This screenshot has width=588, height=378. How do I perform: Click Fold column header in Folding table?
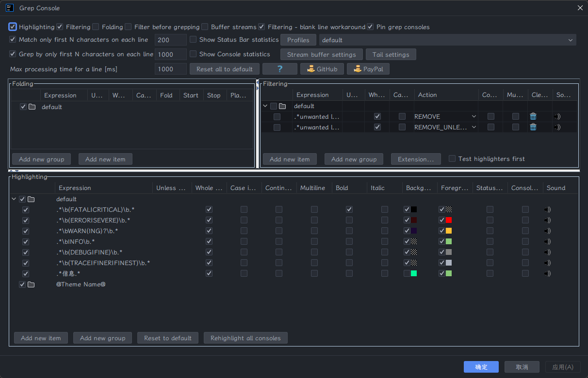pos(166,95)
